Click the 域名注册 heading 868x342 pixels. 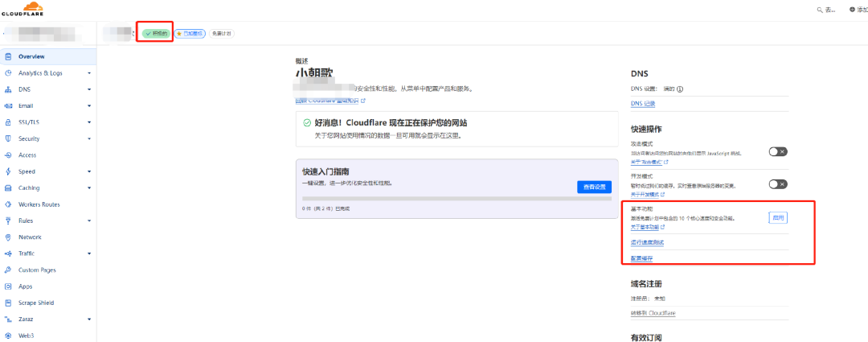pos(646,284)
